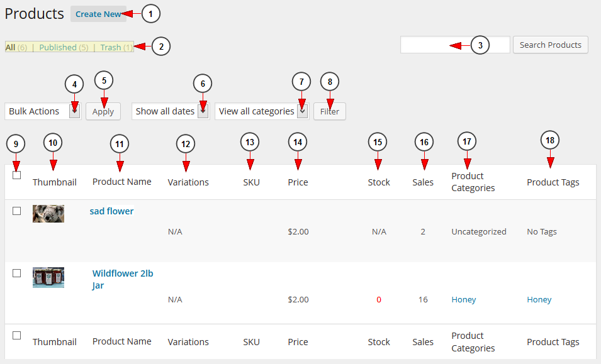Click the Honey product category link
This screenshot has width=601, height=364.
(464, 299)
